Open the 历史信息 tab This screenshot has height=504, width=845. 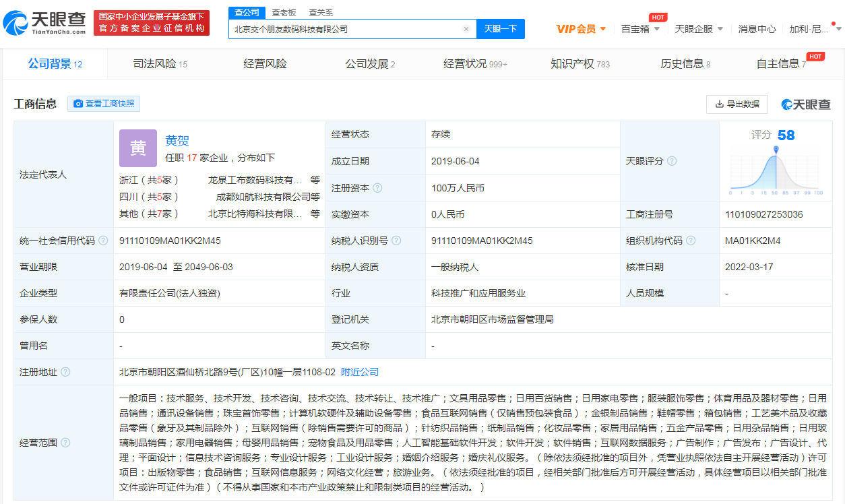point(685,64)
